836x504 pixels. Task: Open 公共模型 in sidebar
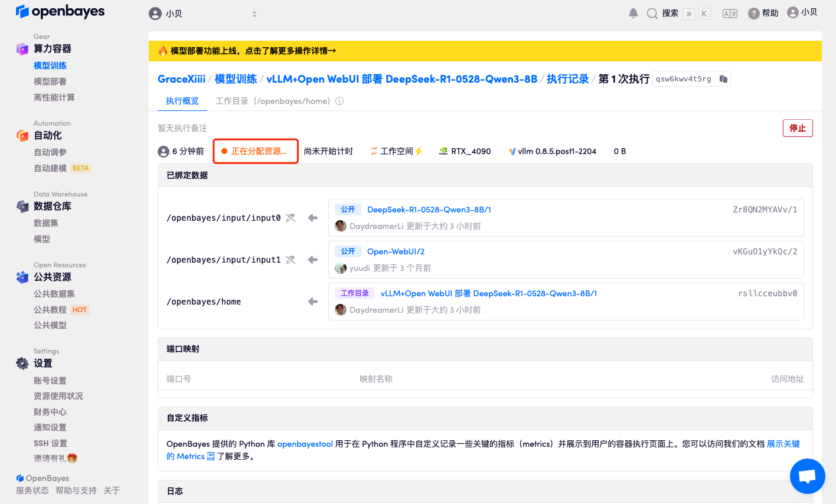[x=50, y=325]
